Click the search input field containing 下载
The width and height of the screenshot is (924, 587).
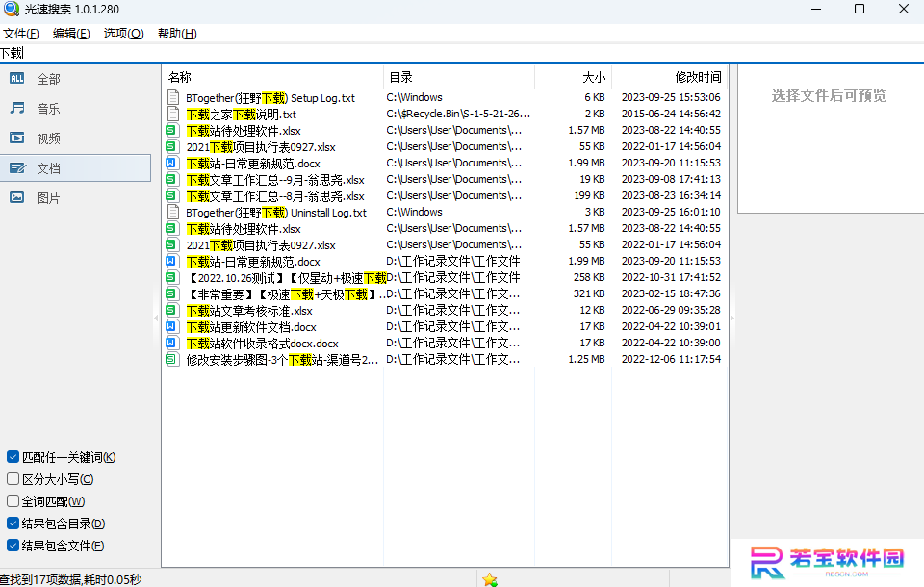coord(462,53)
